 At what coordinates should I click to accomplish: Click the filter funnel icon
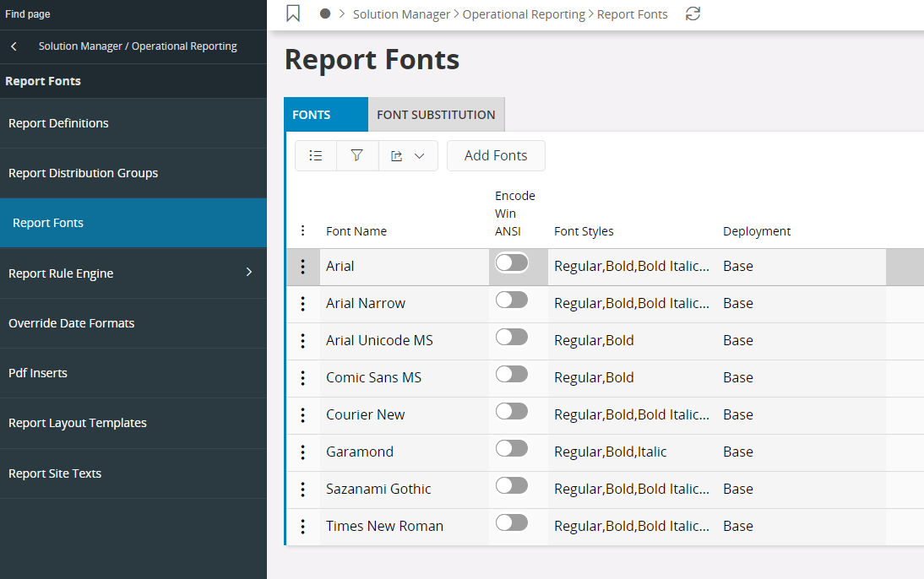pos(357,155)
